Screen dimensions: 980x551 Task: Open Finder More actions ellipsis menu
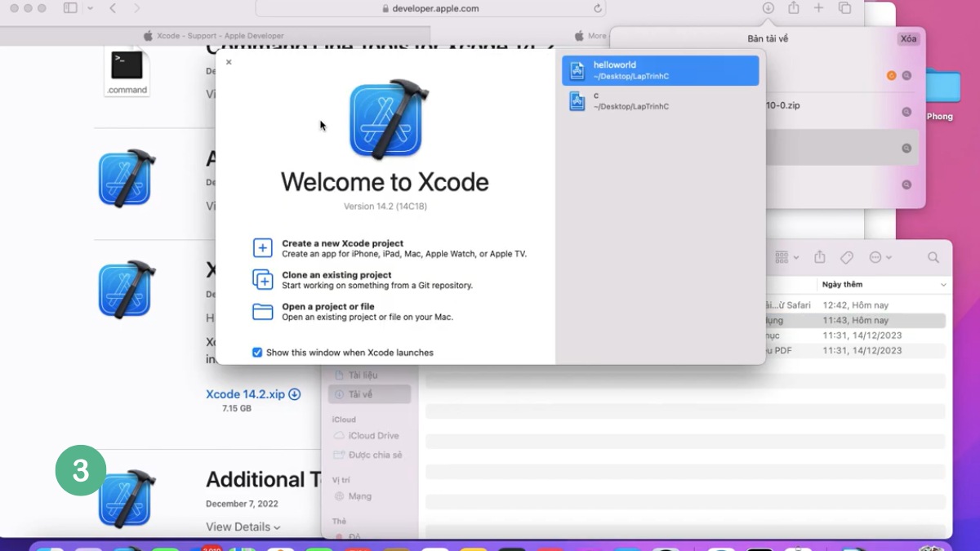click(x=880, y=257)
